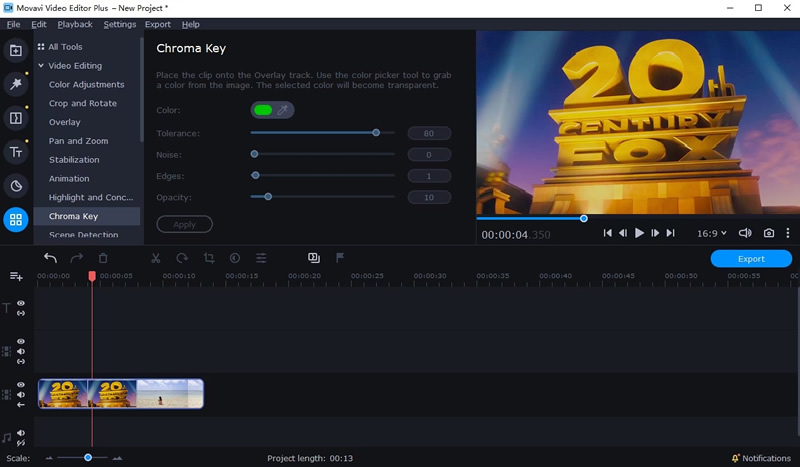
Task: Select the Crop tool in timeline toolbar
Action: click(x=209, y=258)
